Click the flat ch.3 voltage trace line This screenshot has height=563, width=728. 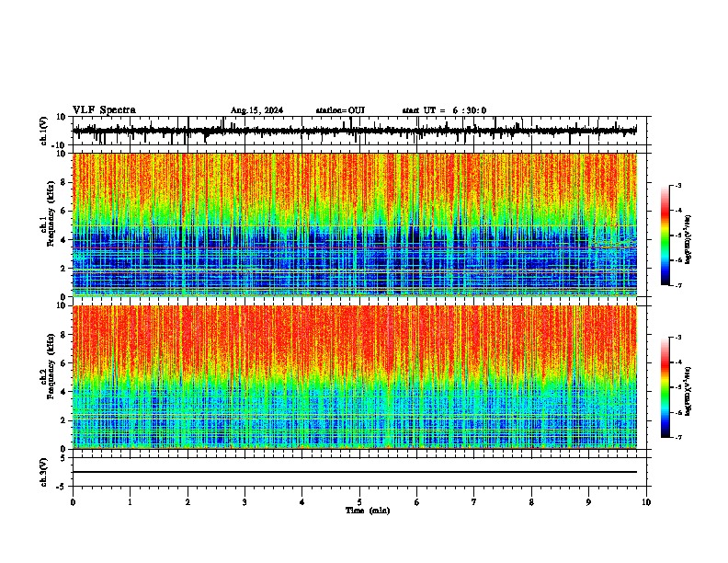click(x=354, y=472)
